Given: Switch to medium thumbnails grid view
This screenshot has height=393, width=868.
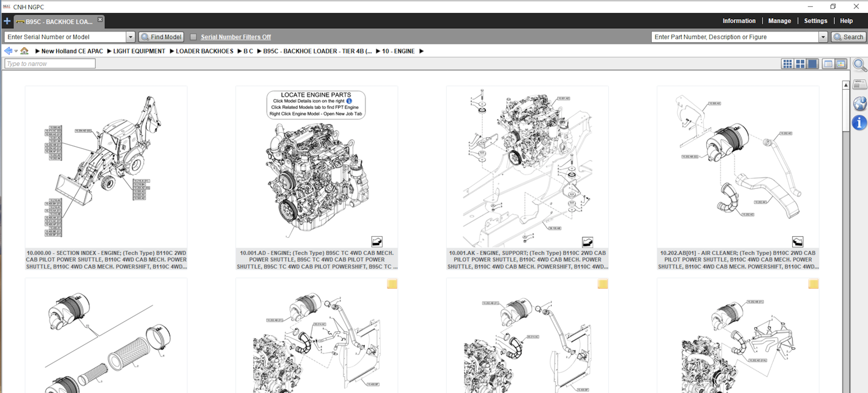Looking at the screenshot, I should tap(800, 64).
